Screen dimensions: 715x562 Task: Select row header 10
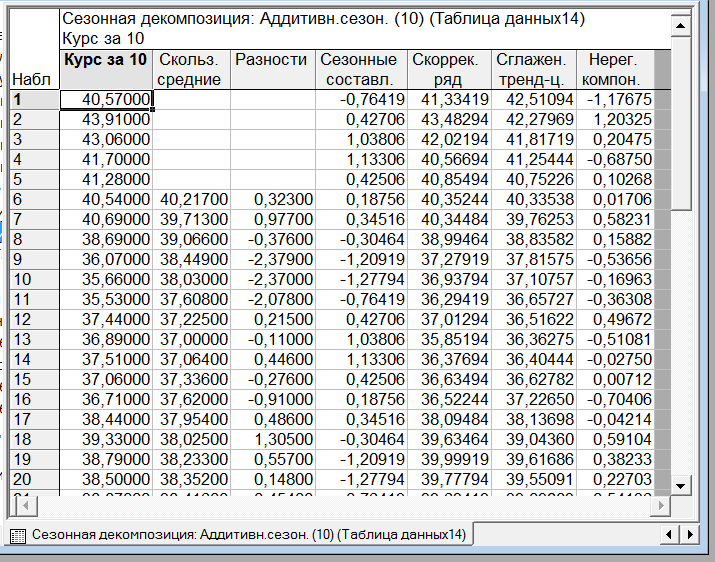[x=35, y=279]
